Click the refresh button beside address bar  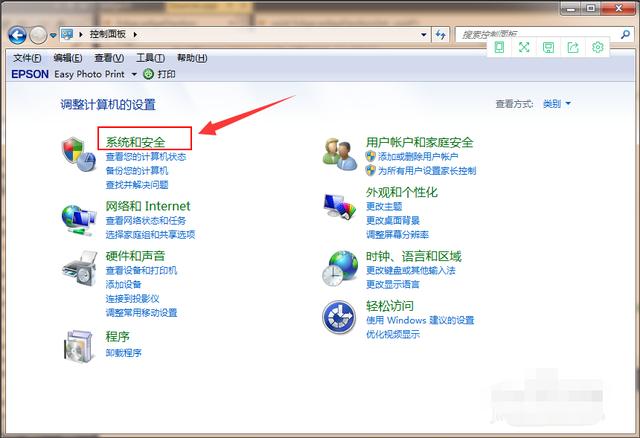click(440, 35)
